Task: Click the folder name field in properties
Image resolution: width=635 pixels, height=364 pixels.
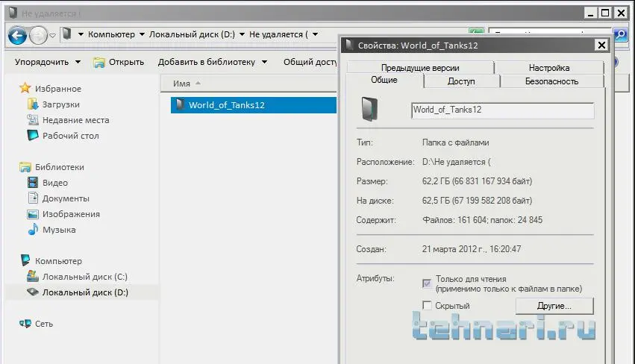Action: [x=503, y=110]
